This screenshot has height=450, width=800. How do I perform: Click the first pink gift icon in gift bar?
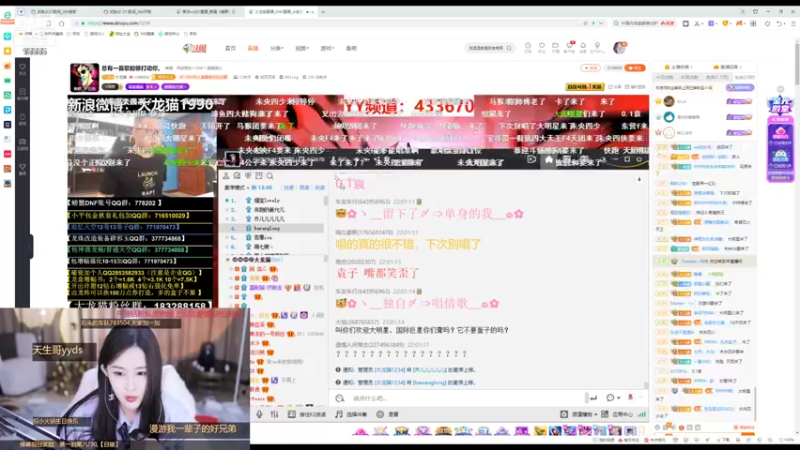(x=360, y=431)
